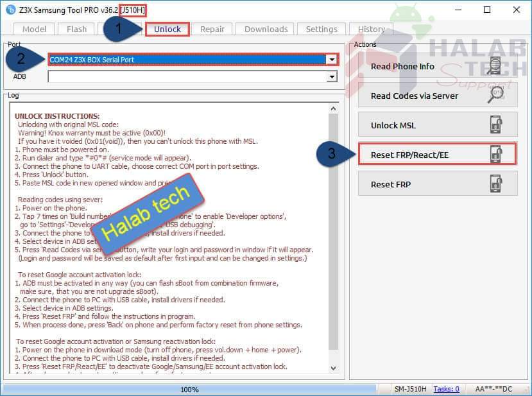Open the Tasks: 0 link

[x=446, y=389]
